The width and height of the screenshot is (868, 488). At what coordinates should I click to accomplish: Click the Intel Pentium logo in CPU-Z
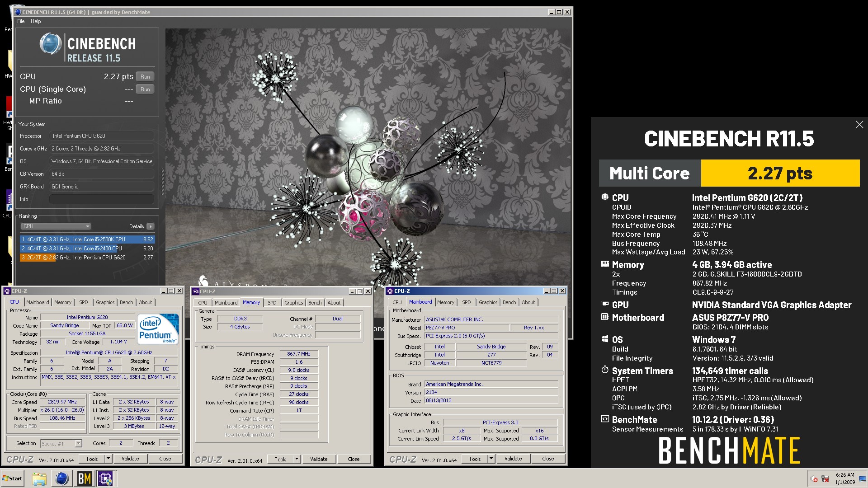[x=158, y=329]
